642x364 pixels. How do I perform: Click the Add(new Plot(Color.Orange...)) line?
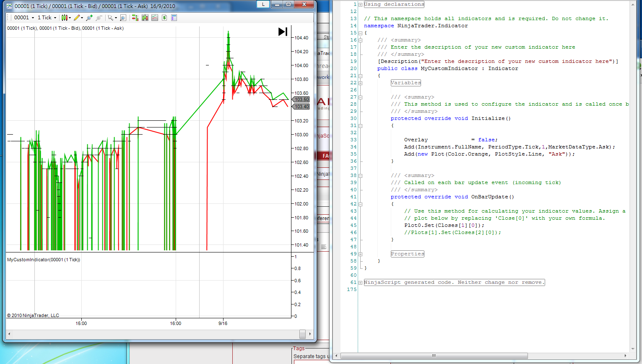click(490, 154)
